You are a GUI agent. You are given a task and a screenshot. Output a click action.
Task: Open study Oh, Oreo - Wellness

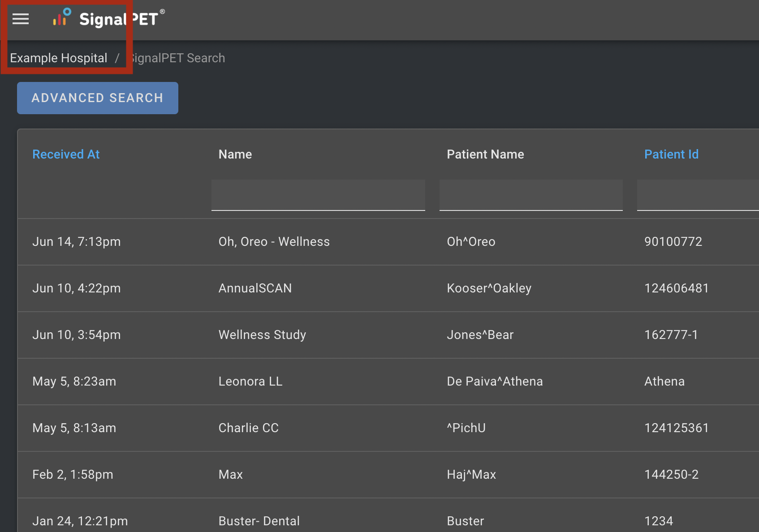pyautogui.click(x=274, y=242)
